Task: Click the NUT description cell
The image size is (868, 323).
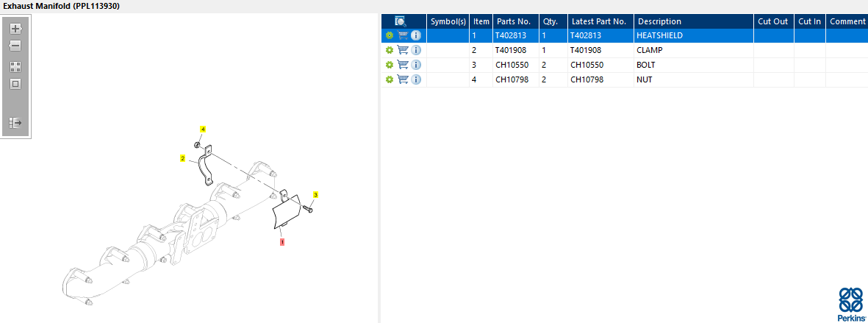Action: point(694,79)
